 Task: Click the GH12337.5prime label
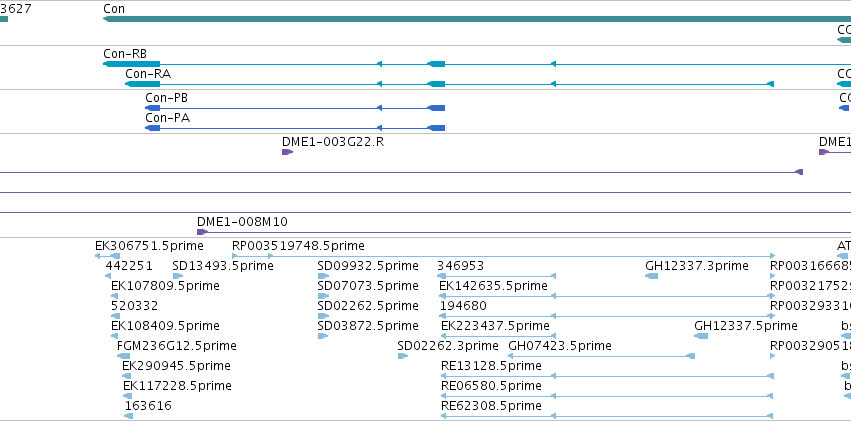click(746, 326)
